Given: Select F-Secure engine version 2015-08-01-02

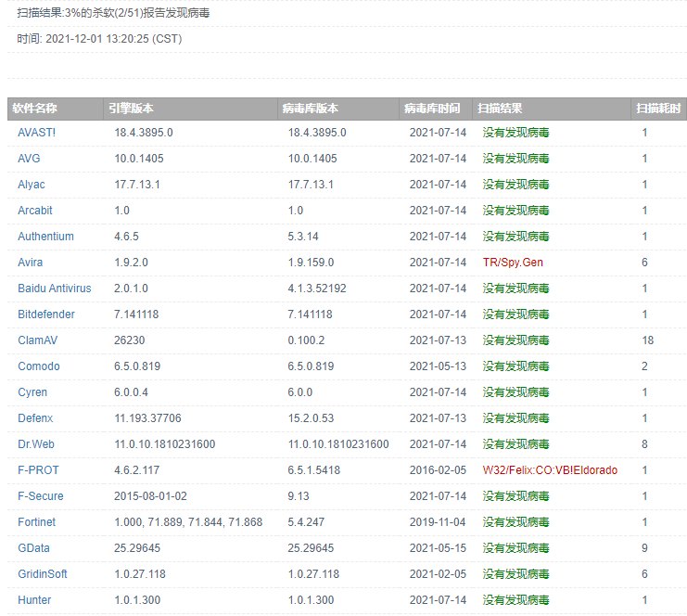Looking at the screenshot, I should (150, 496).
